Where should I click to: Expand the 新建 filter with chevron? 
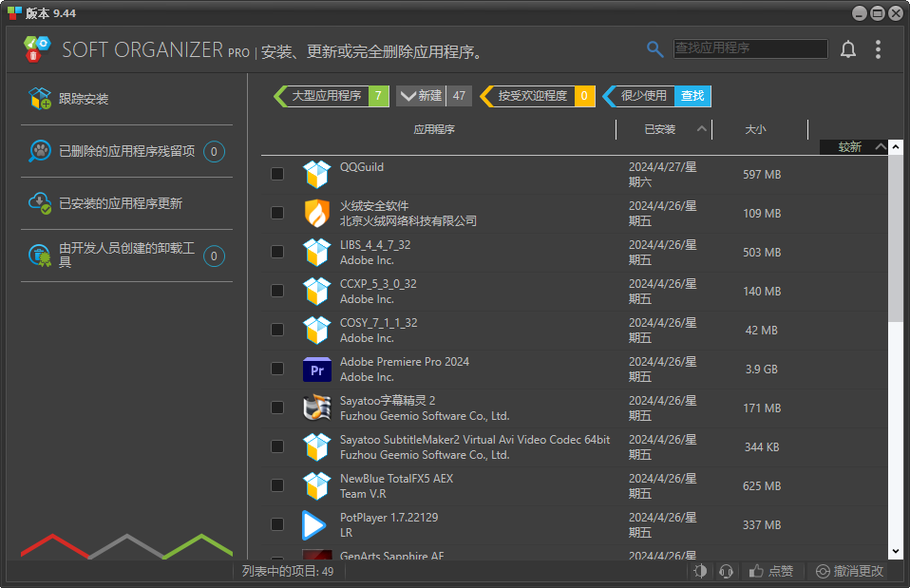point(408,96)
